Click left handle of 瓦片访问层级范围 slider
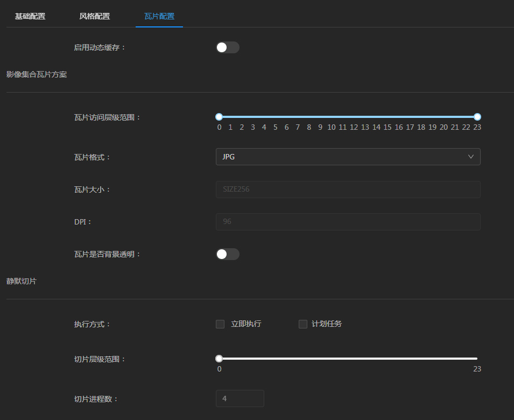514x420 pixels. pyautogui.click(x=219, y=117)
